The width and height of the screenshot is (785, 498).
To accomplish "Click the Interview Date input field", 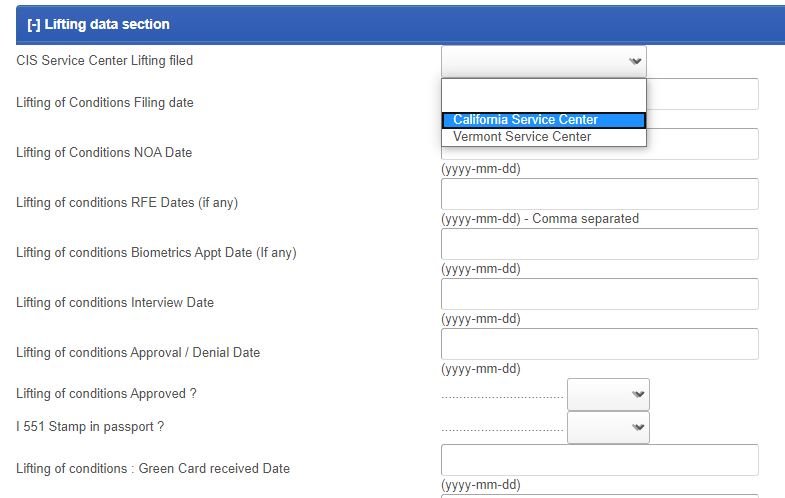I will pyautogui.click(x=600, y=294).
